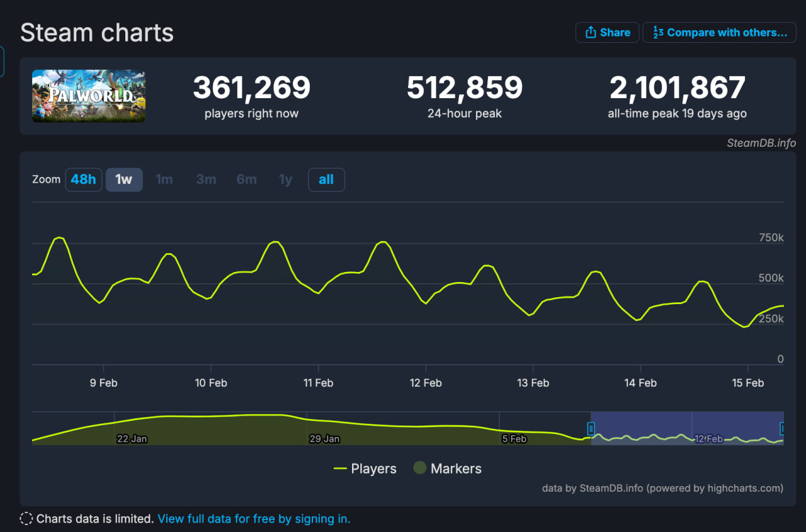The width and height of the screenshot is (806, 532).
Task: Click the 9 Feb axis label
Action: [x=103, y=383]
